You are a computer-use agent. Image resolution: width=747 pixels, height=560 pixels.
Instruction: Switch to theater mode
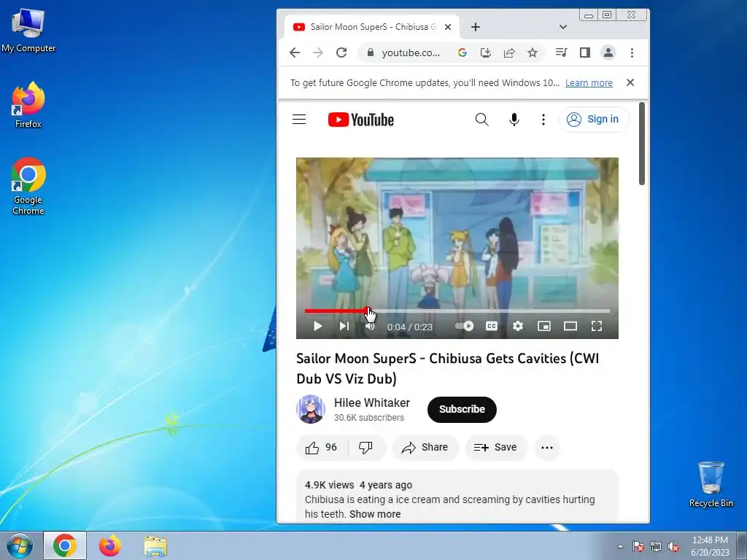coord(570,326)
